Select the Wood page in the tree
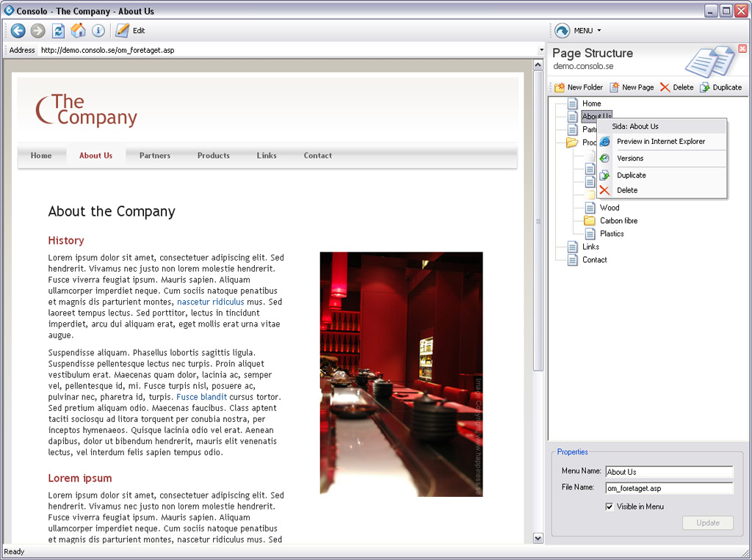This screenshot has height=560, width=752. point(610,208)
